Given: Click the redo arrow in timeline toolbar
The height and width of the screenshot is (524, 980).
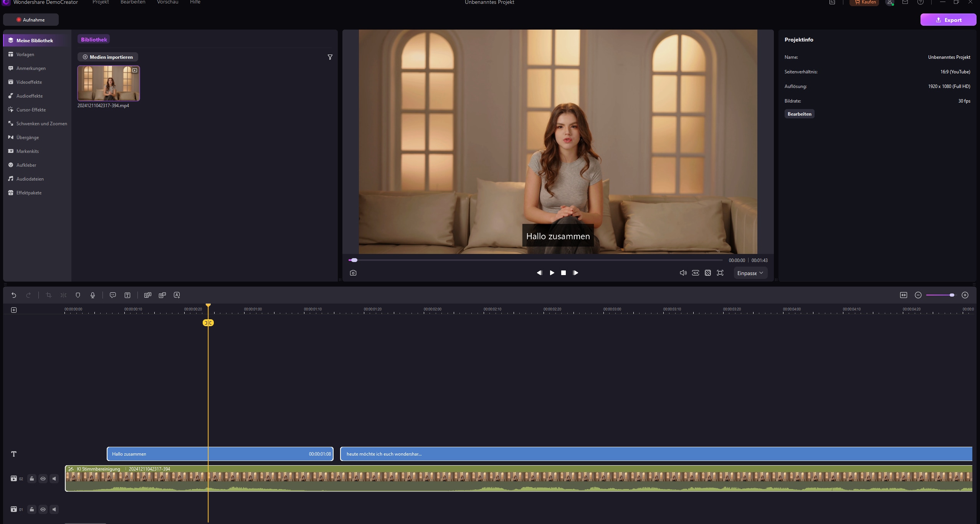Looking at the screenshot, I should (28, 295).
